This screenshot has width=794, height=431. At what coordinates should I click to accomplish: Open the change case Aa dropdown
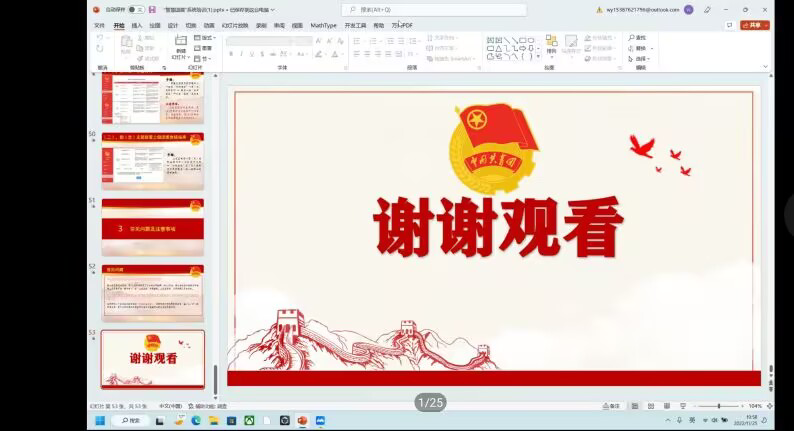click(302, 54)
